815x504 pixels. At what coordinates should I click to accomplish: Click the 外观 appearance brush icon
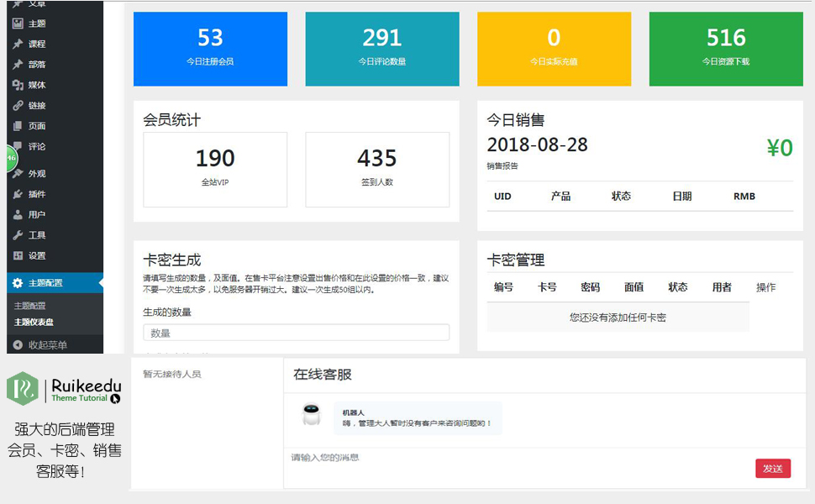pos(18,174)
